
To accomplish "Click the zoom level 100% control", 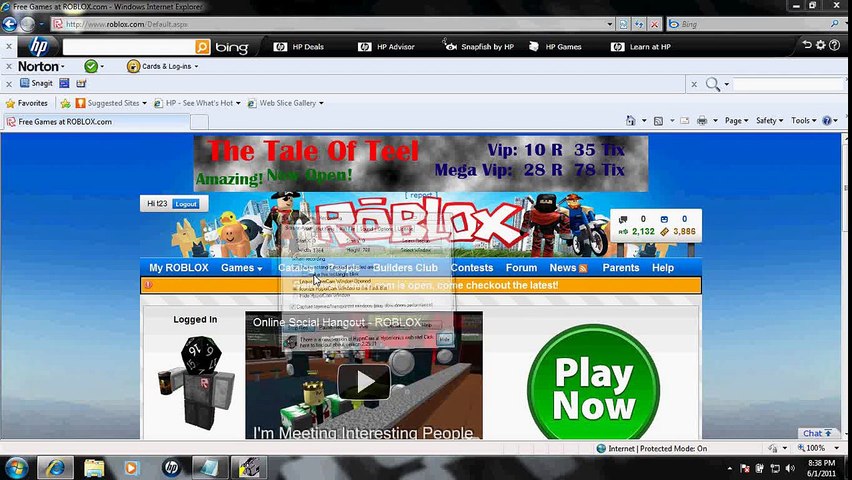I will [x=815, y=448].
